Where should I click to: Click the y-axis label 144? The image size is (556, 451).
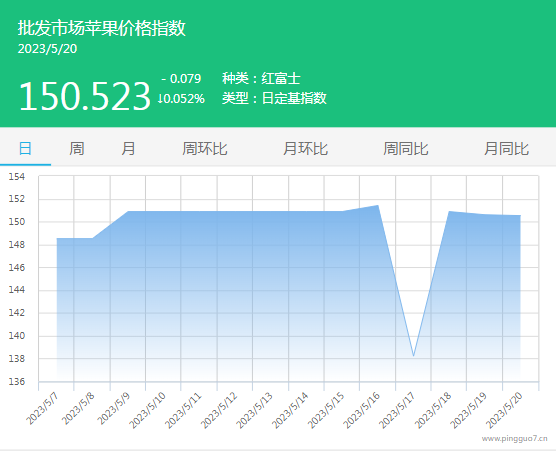click(x=17, y=290)
